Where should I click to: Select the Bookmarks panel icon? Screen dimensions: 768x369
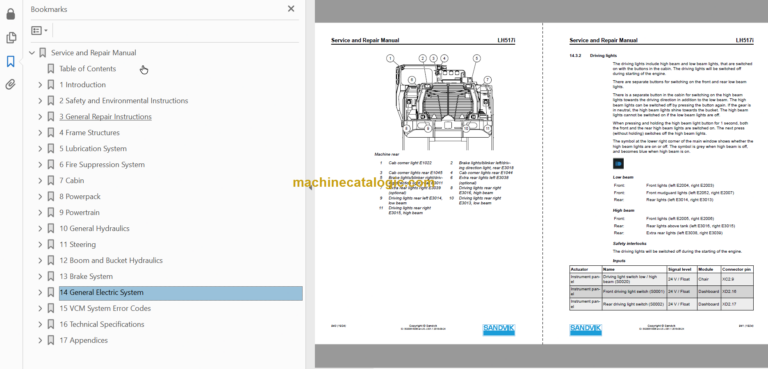(x=11, y=61)
